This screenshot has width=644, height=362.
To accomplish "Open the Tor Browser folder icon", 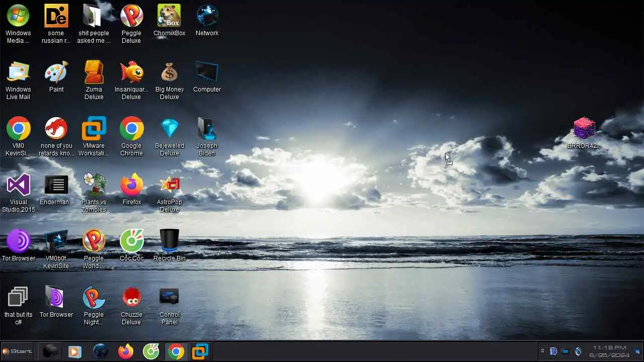I will click(56, 302).
